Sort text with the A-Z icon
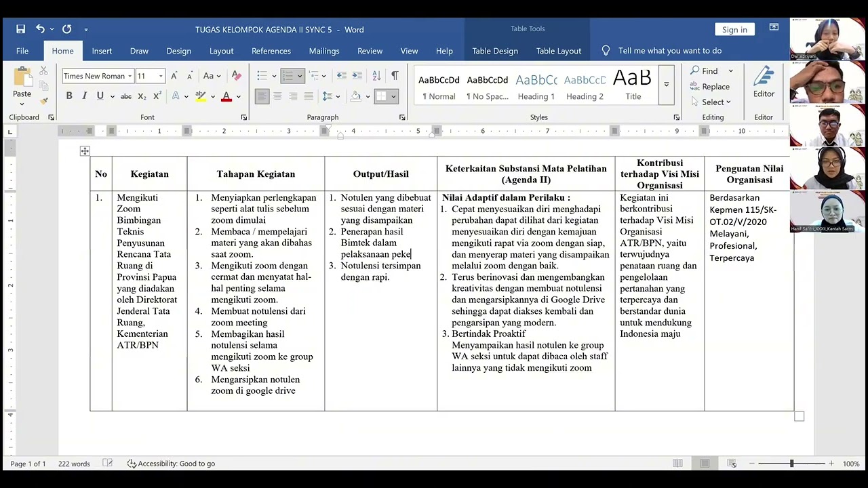Screen dimensions: 868x488 pyautogui.click(x=376, y=76)
